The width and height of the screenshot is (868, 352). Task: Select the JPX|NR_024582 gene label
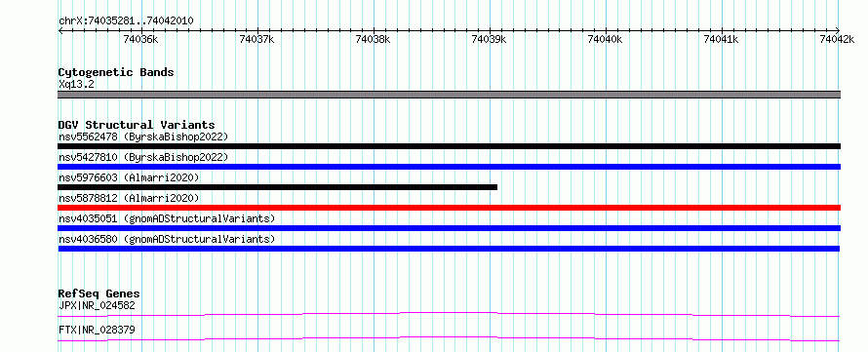click(97, 305)
